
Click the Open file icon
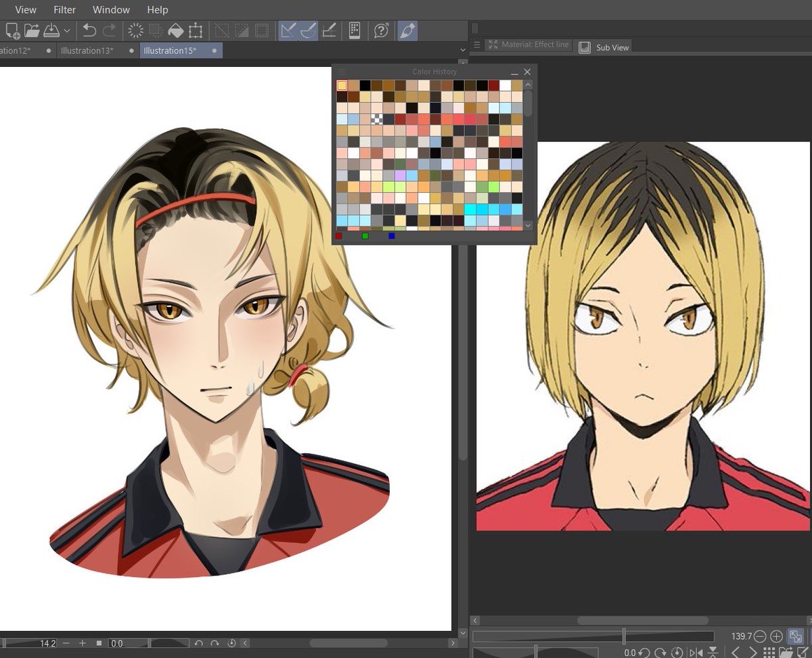pyautogui.click(x=31, y=30)
